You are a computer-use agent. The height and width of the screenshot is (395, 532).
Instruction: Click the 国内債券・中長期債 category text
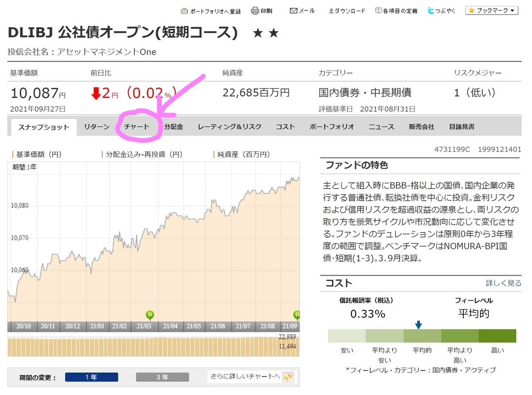[x=365, y=93]
